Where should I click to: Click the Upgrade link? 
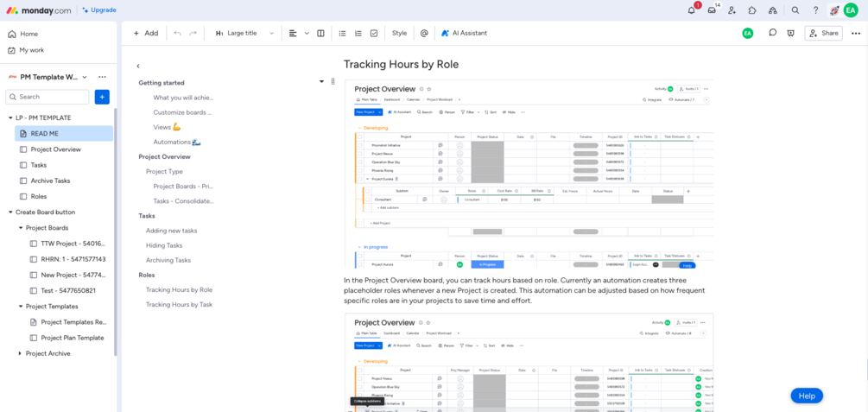99,10
